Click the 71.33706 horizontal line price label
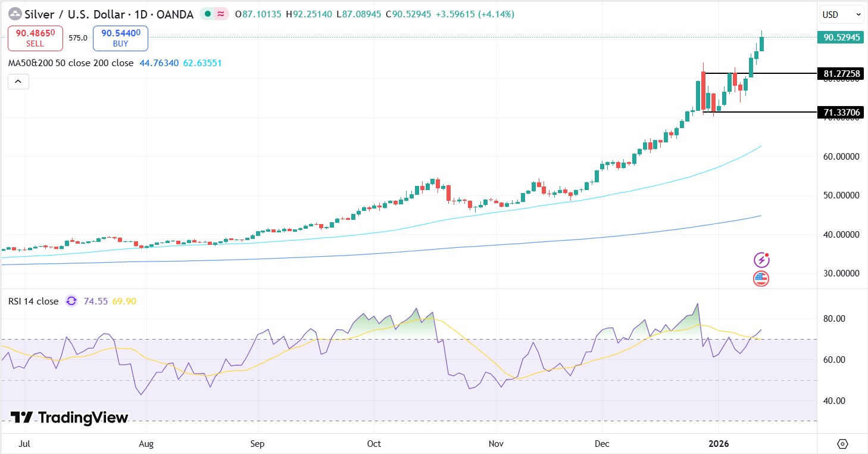The height and width of the screenshot is (454, 868). tap(841, 112)
